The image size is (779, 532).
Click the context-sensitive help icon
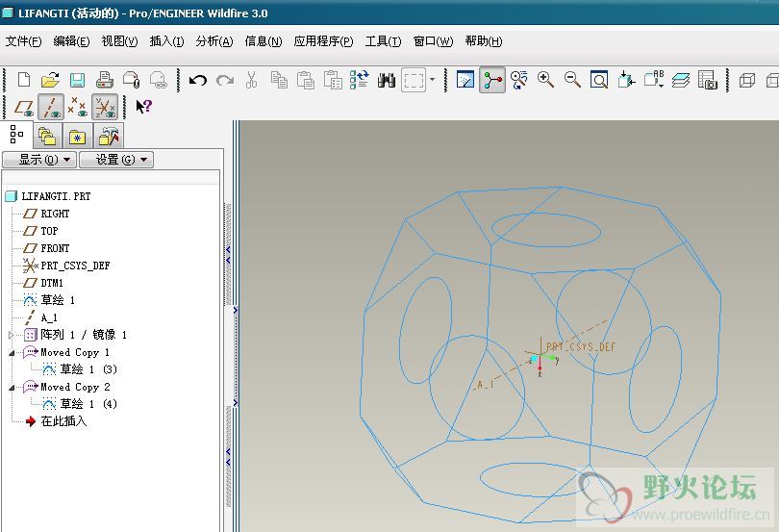pos(143,107)
